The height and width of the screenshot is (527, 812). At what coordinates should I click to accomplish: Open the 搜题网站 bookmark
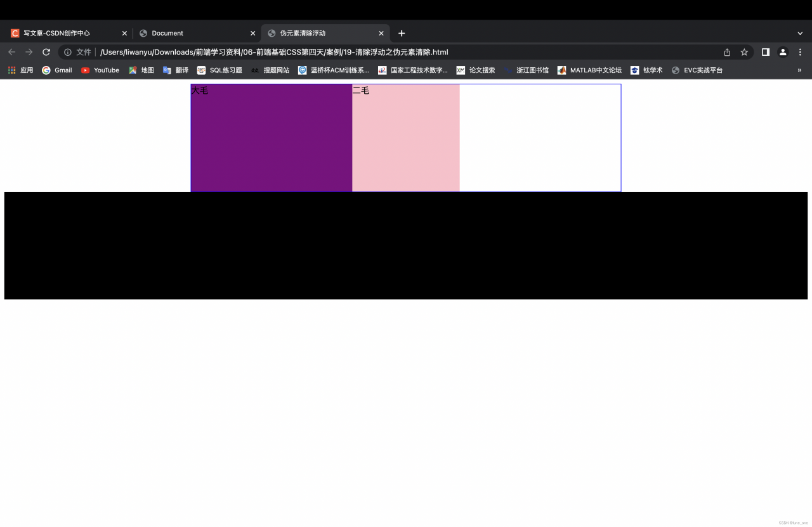(x=270, y=70)
